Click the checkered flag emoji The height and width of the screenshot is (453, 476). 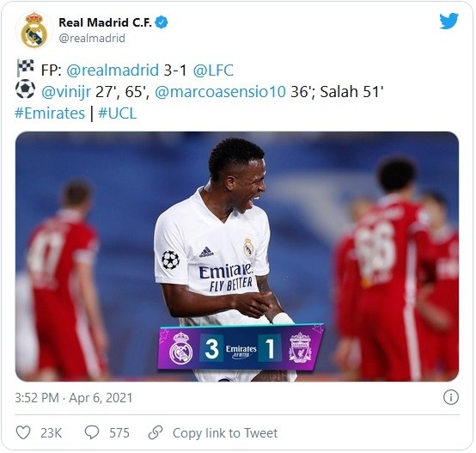(25, 67)
